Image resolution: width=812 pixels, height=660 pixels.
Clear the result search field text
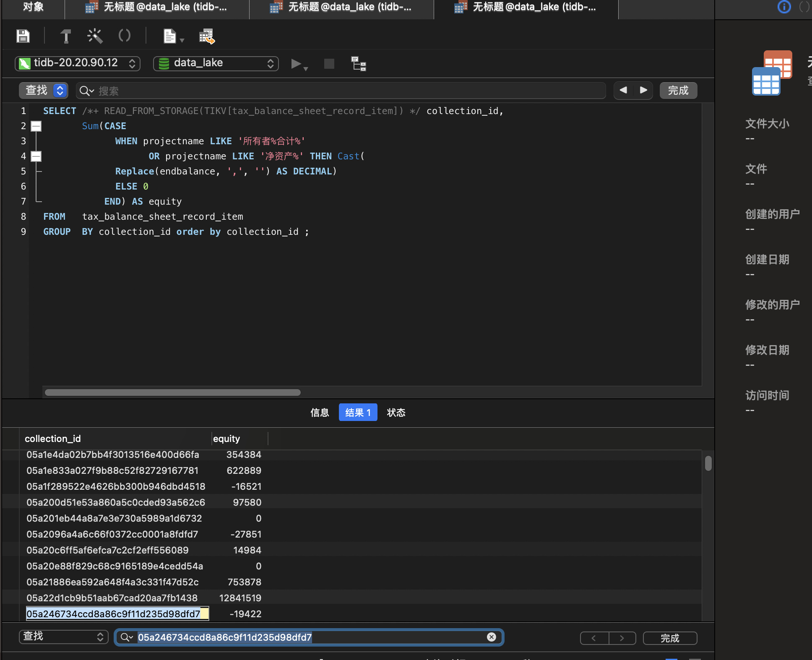click(x=492, y=637)
